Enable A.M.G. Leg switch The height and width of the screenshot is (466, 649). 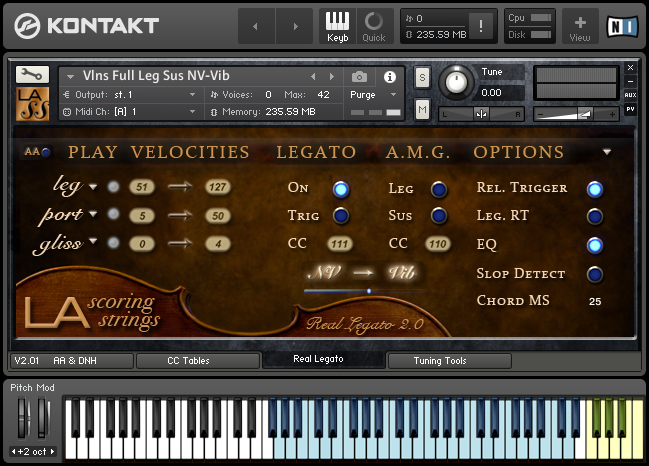click(439, 190)
